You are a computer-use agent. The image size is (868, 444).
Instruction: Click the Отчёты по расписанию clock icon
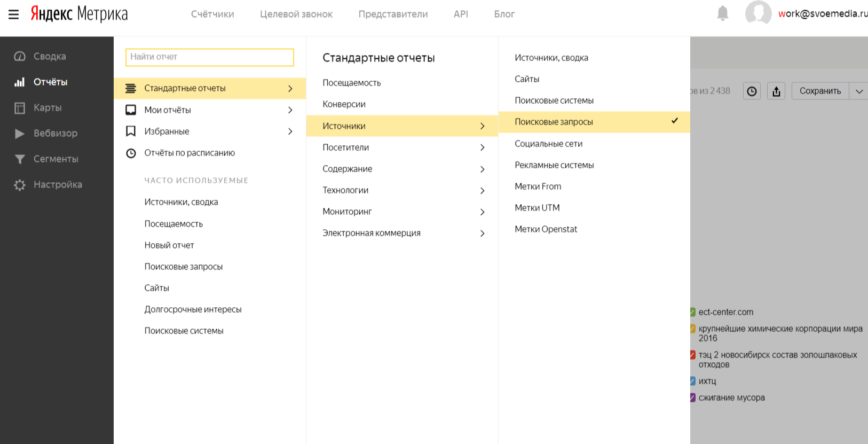point(131,153)
